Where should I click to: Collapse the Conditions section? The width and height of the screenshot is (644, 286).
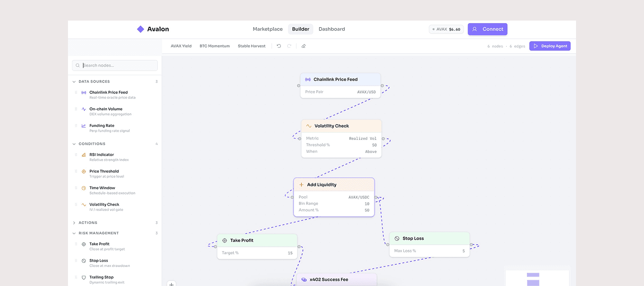click(115, 144)
